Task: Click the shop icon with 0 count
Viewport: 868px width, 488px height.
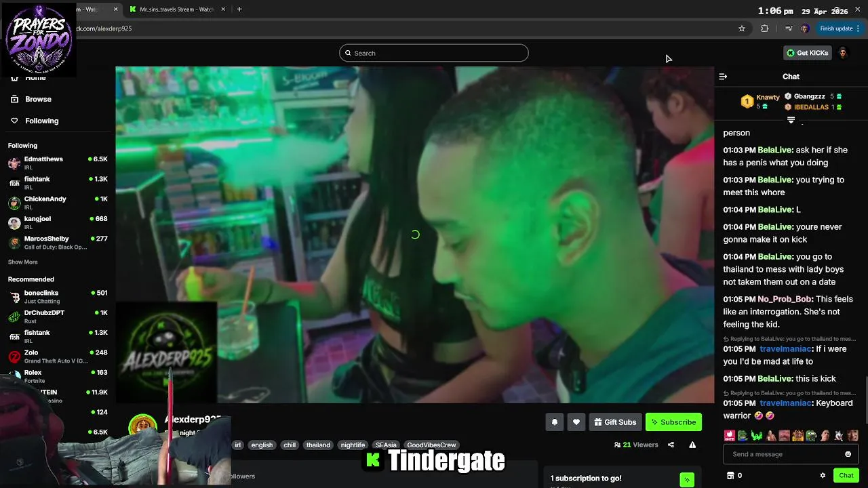Action: click(734, 475)
